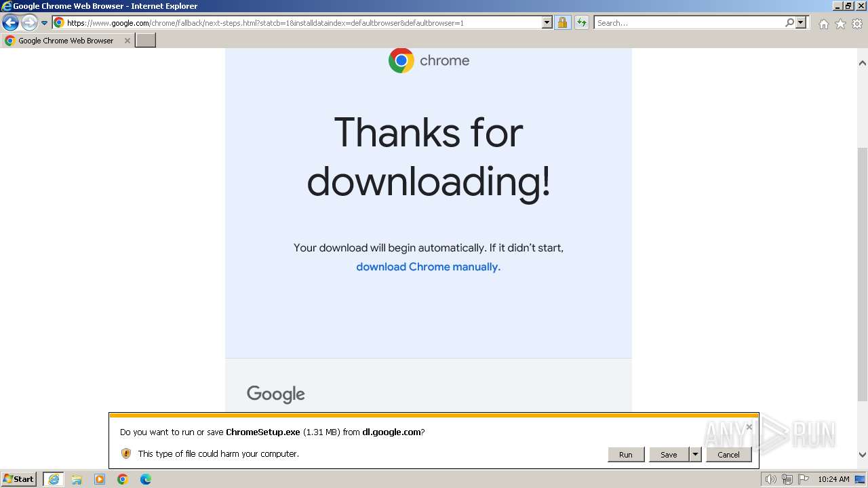The height and width of the screenshot is (488, 868).
Task: Click the address bar URL field
Action: pos(297,22)
